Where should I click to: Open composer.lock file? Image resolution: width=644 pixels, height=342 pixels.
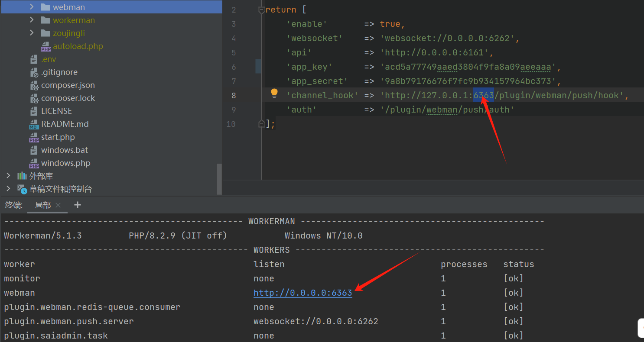click(x=68, y=98)
